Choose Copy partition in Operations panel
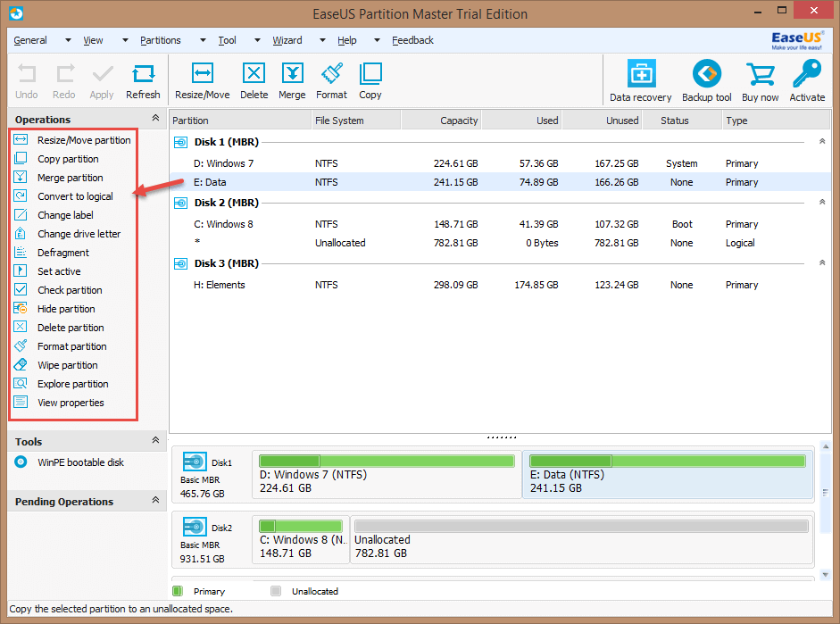Image resolution: width=840 pixels, height=624 pixels. (56, 159)
